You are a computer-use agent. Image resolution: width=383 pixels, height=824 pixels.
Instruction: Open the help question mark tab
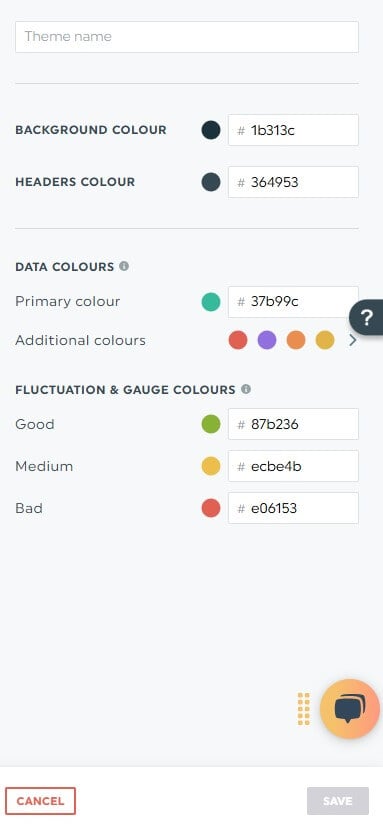(367, 317)
